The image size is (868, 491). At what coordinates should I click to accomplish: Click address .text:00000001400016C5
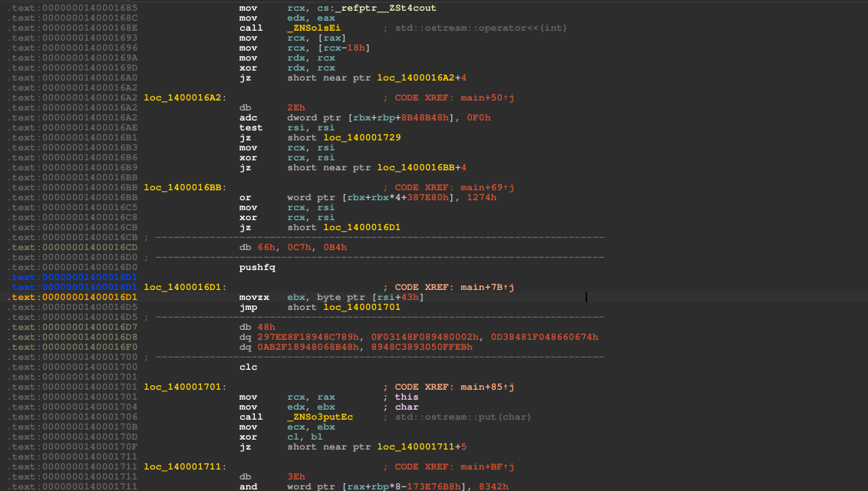coord(72,208)
